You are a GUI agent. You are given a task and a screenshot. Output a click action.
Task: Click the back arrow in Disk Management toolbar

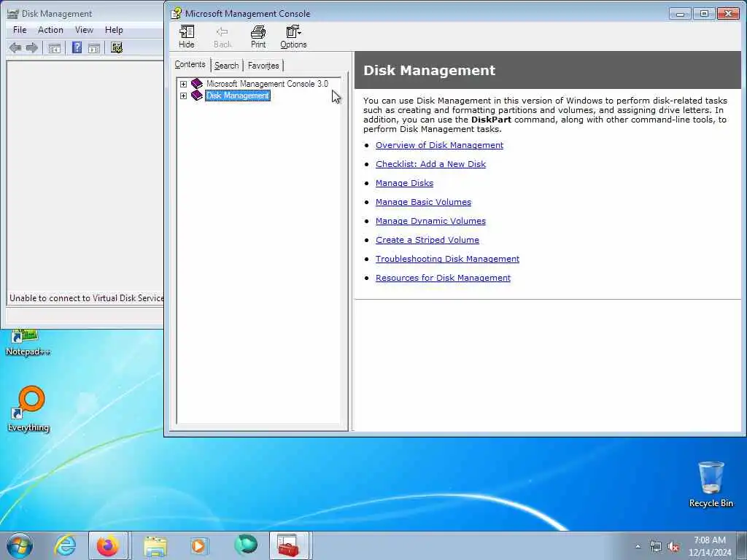(x=15, y=47)
